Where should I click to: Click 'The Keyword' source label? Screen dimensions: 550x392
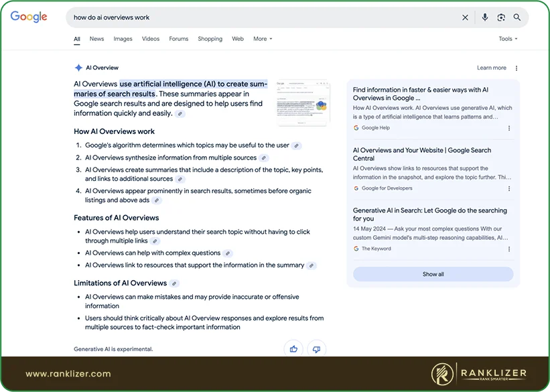tap(376, 249)
